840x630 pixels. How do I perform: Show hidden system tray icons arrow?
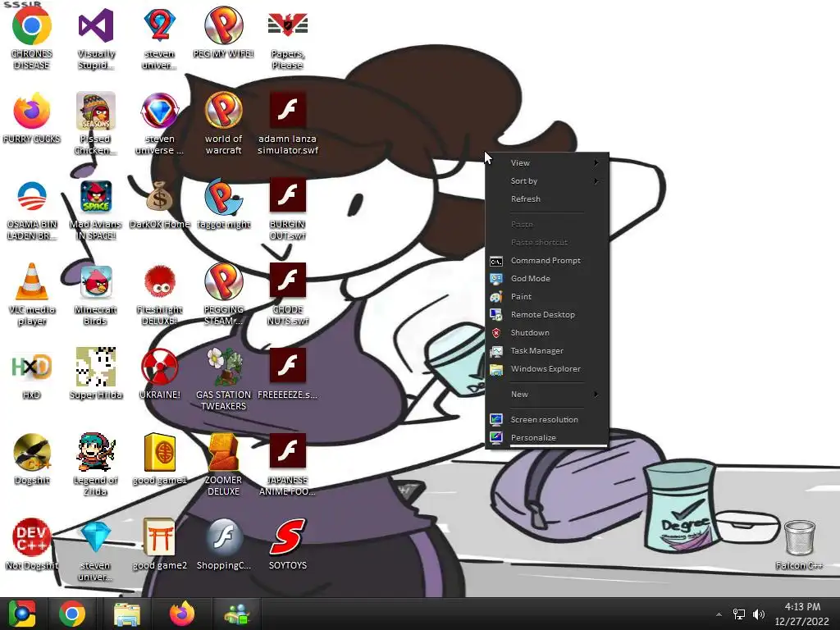[719, 614]
